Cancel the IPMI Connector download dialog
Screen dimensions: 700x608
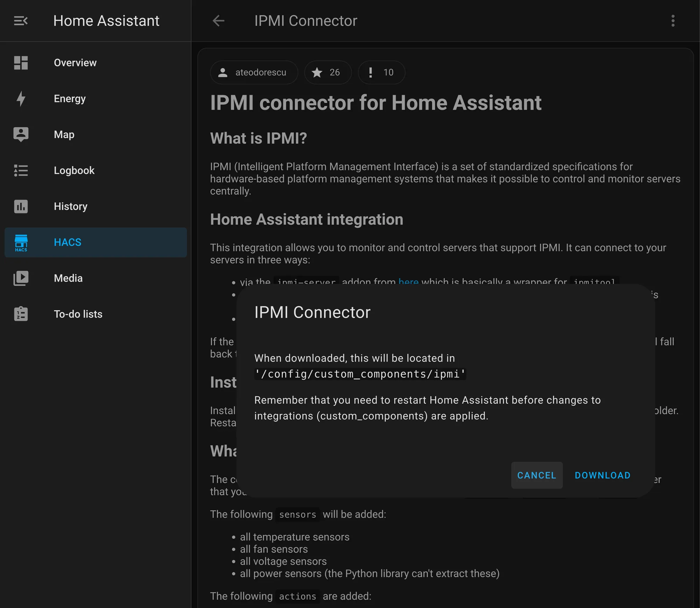pos(537,475)
